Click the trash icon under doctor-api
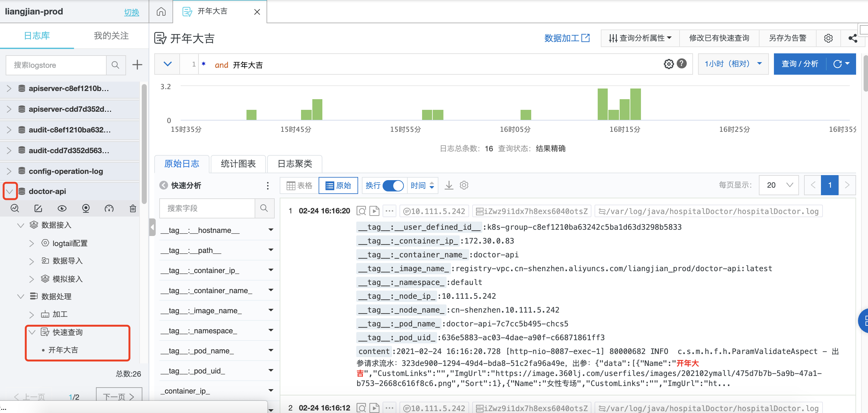 [x=133, y=208]
